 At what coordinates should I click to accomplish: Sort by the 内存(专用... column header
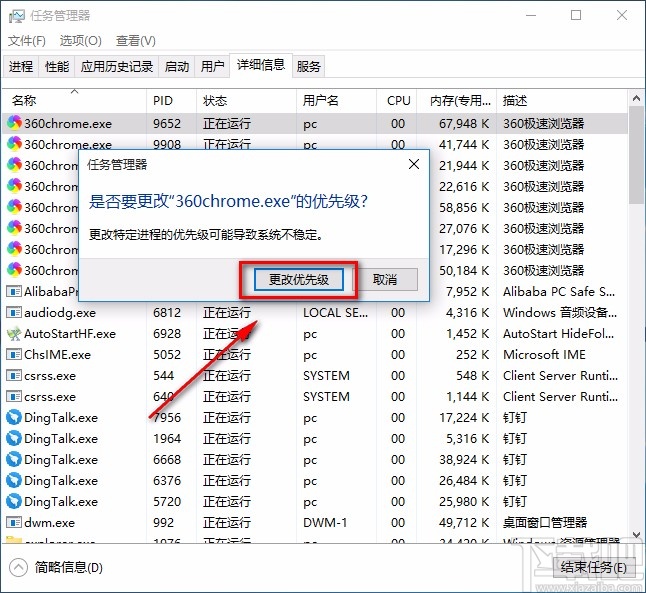tap(457, 101)
